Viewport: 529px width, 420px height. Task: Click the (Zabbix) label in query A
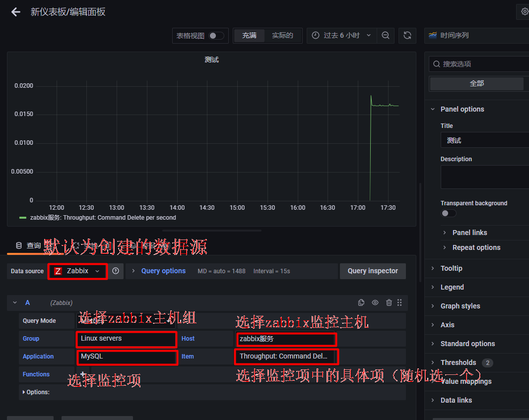[62, 302]
